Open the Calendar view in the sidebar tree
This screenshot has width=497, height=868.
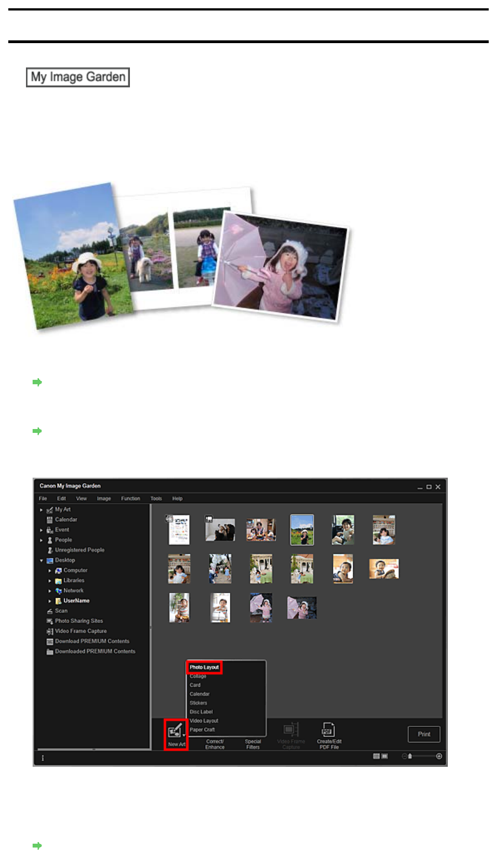point(66,520)
